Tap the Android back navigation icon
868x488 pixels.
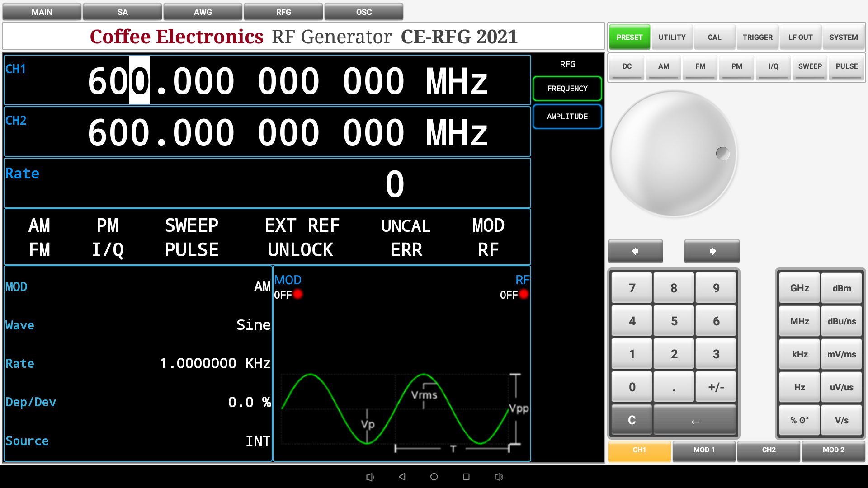pos(402,477)
